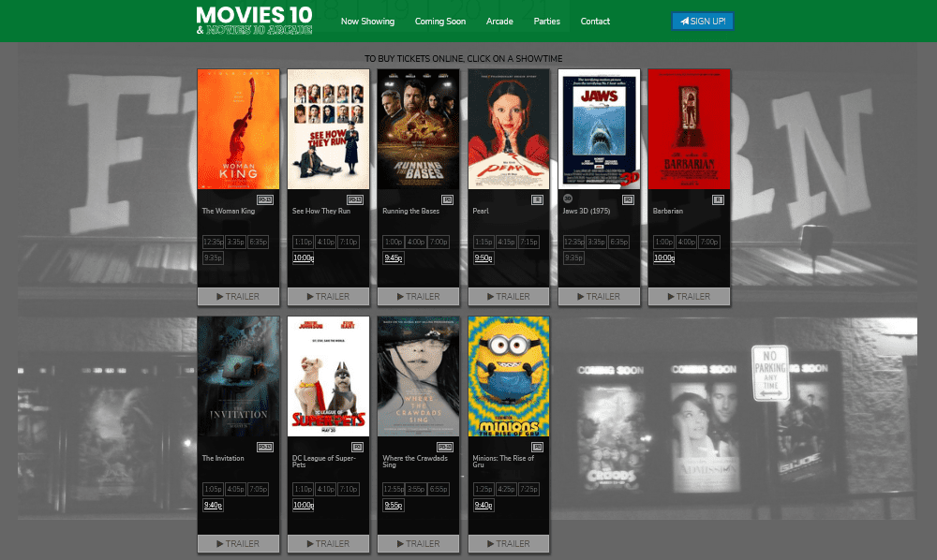
Task: Open the Jaws 3D poster
Action: coord(599,129)
